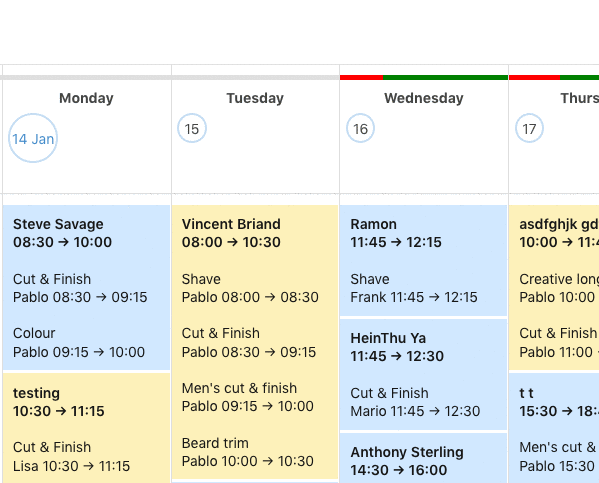Screen dimensions: 599x483
Task: Open Steve Savage's 08:30 appointment
Action: (x=86, y=287)
